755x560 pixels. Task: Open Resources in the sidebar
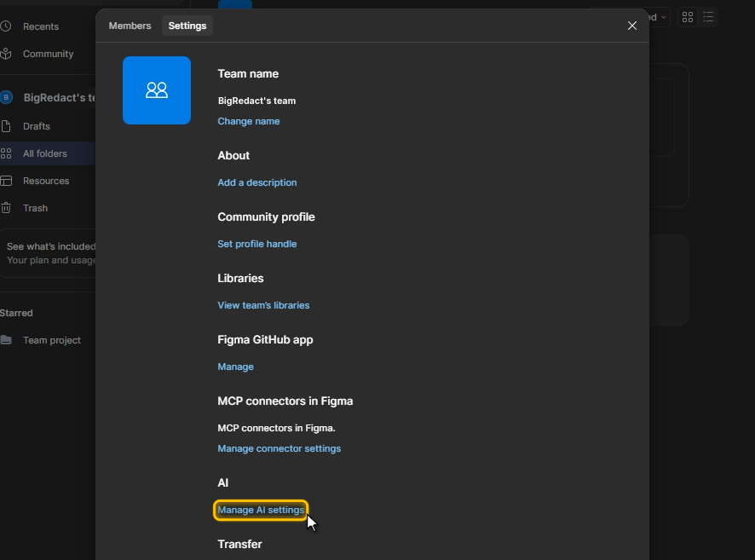click(46, 181)
